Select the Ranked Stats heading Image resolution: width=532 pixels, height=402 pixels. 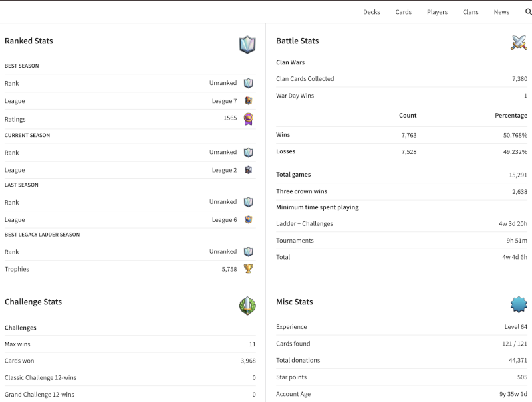pyautogui.click(x=29, y=41)
